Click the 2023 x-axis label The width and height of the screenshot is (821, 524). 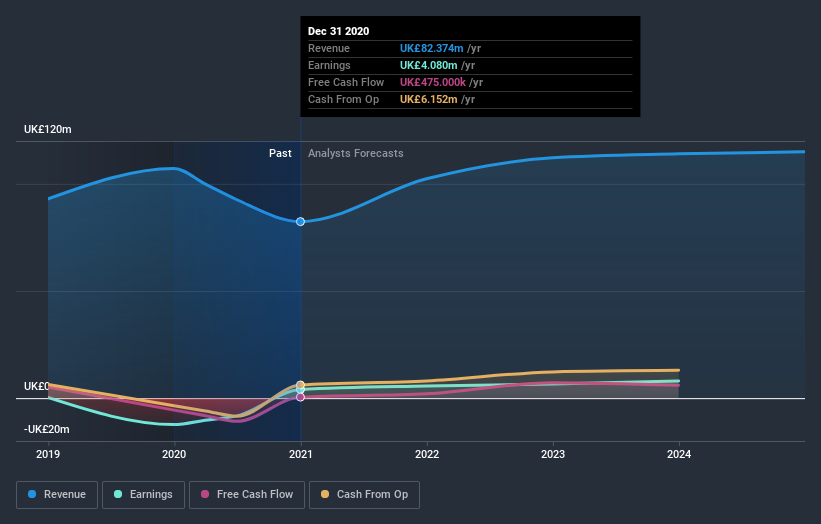pyautogui.click(x=553, y=454)
